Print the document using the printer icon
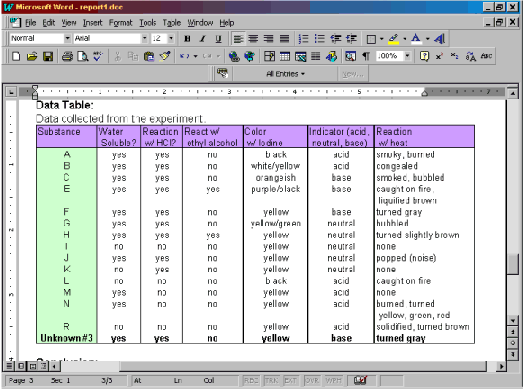Screen dimensions: 523x389 pyautogui.click(x=67, y=56)
